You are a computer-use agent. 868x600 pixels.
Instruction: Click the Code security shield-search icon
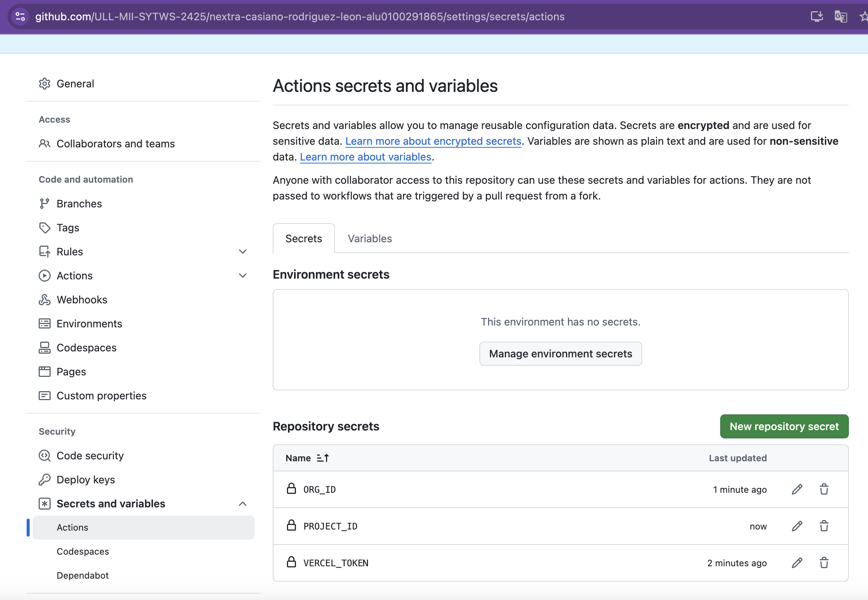(44, 456)
